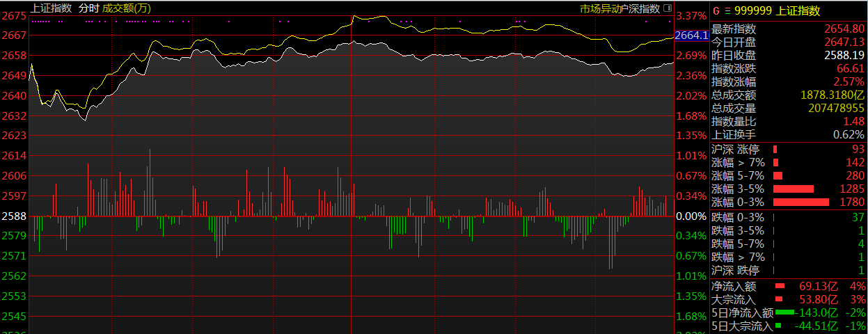The image size is (868, 334).
Task: Click the 沪深指数 label at chart top
Action: [x=640, y=8]
